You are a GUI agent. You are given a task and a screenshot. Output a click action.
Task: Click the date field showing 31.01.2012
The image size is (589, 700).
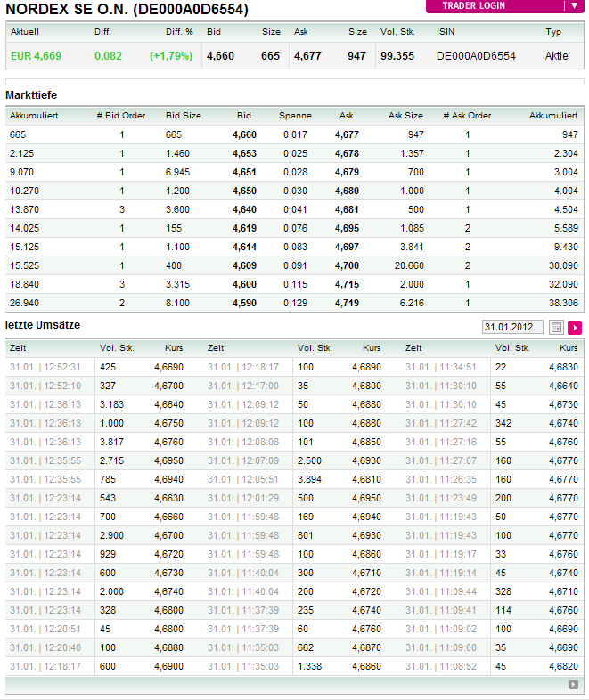(x=514, y=327)
